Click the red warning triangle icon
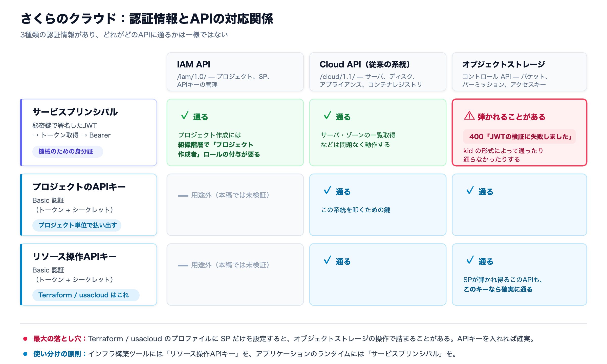Screen dimensions: 607x364 (x=469, y=116)
